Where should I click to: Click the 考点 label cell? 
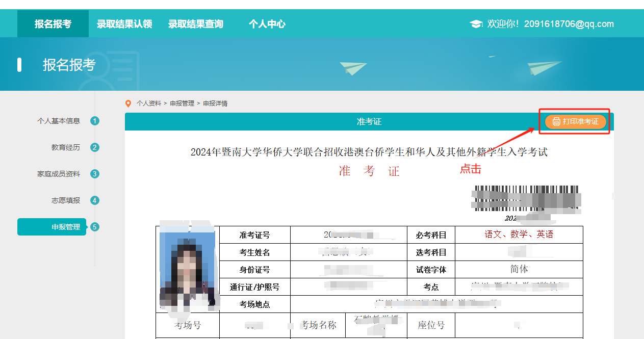coord(431,287)
